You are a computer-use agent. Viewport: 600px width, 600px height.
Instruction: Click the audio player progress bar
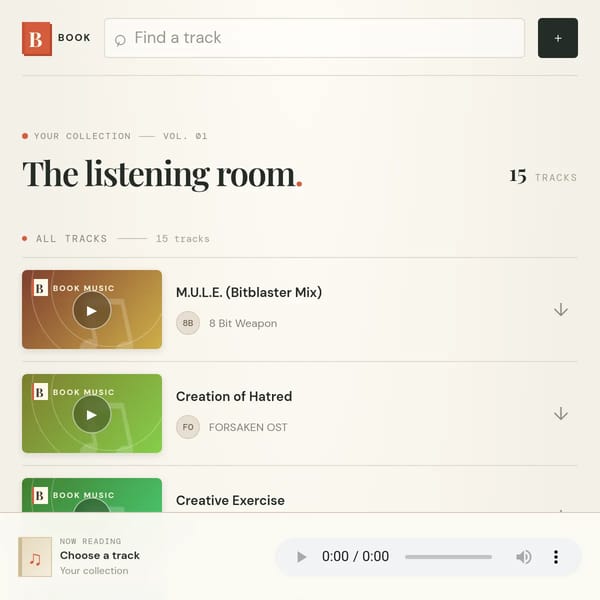448,557
